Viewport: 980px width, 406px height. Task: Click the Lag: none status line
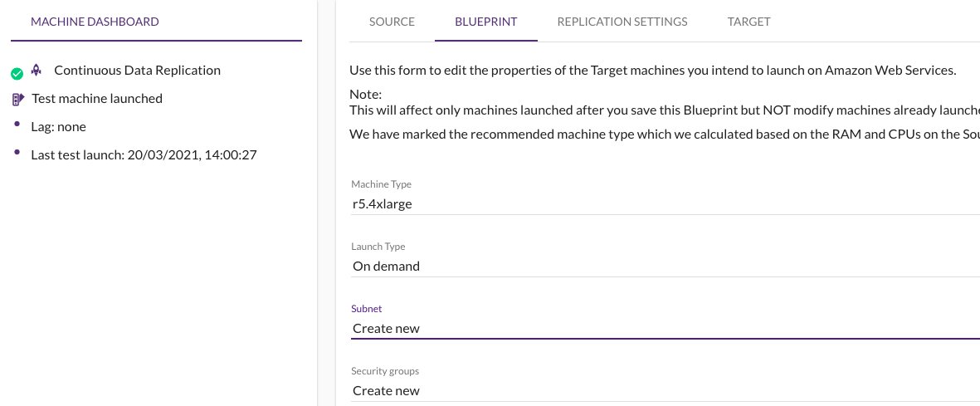click(x=58, y=127)
